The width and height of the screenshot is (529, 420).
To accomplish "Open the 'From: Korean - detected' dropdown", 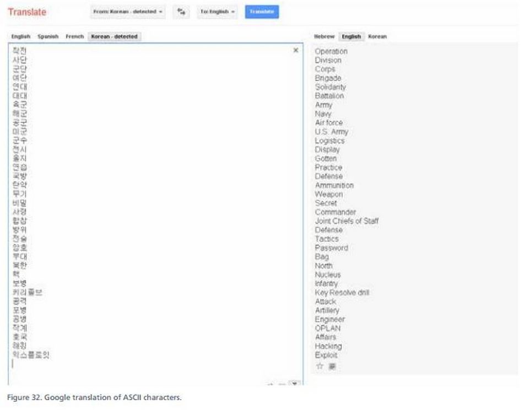I will click(x=128, y=12).
